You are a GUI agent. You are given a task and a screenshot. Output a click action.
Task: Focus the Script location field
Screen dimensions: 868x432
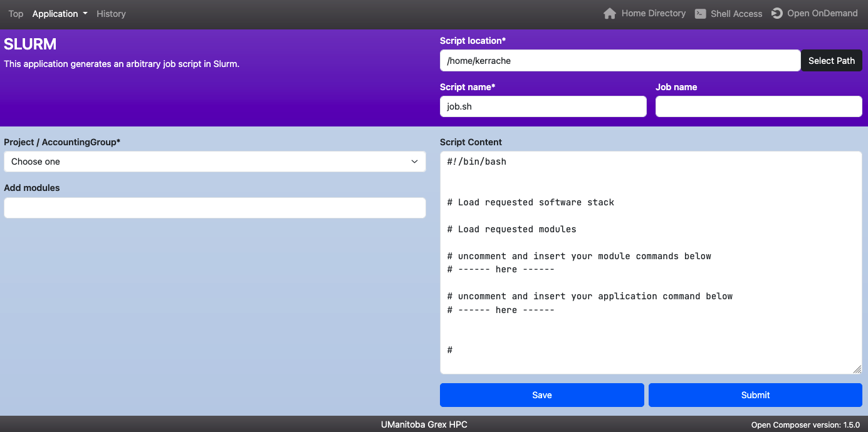point(620,61)
